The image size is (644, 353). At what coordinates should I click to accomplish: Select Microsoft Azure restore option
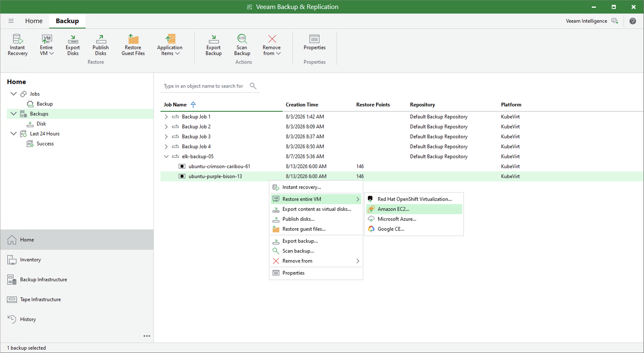click(414, 219)
